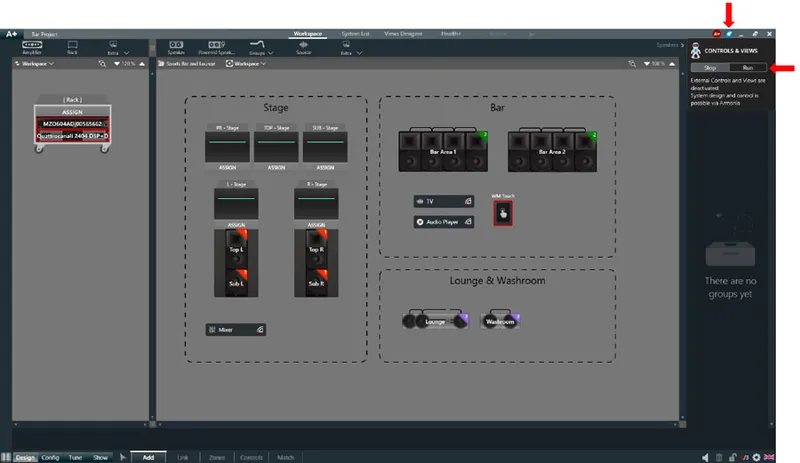Viewport: 800px width, 463px height.
Task: Open the left pane Workspace dropdown
Action: [x=37, y=64]
